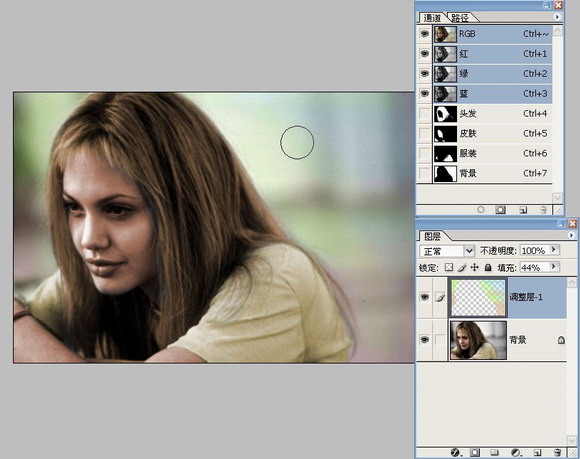Click the 调整层-1 layer thumbnail
Screen dimensions: 580x459
pos(478,297)
